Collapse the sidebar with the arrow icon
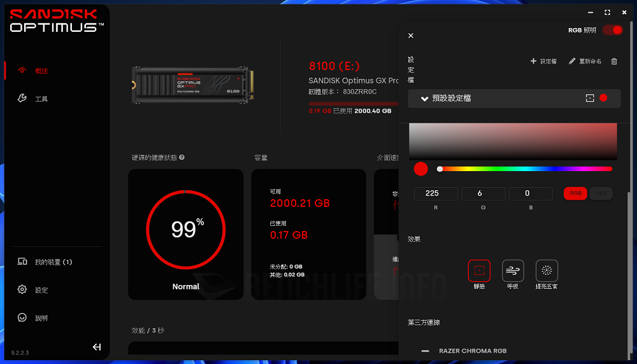 (97, 347)
